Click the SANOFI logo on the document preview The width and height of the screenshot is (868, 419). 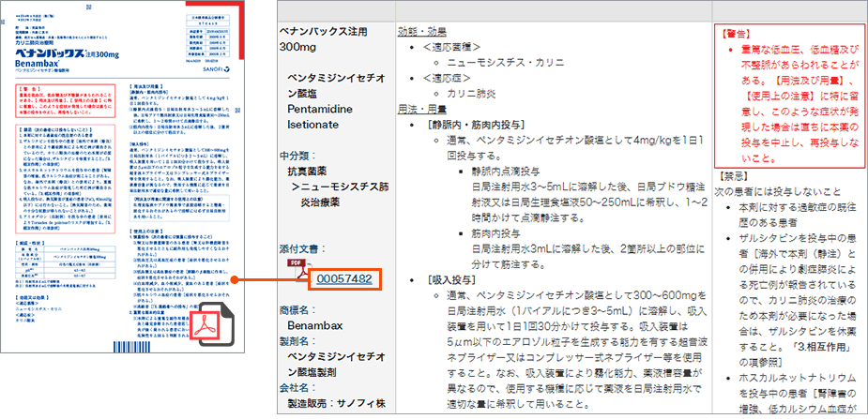click(x=216, y=70)
